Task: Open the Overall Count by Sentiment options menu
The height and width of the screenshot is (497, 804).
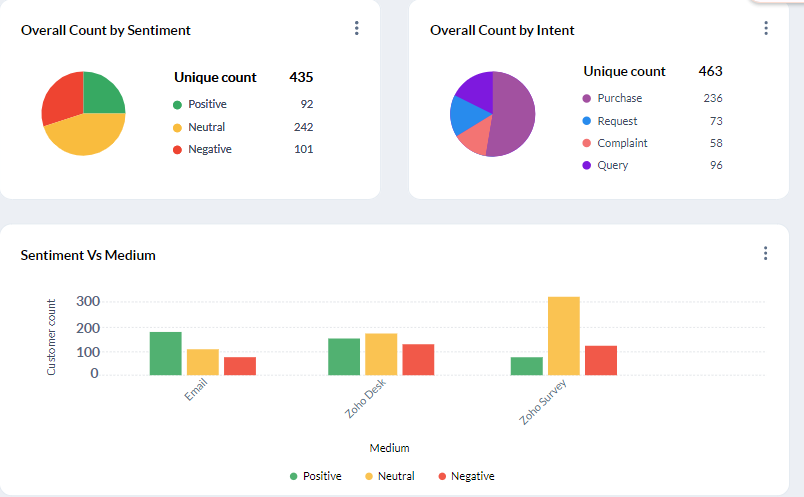Action: pyautogui.click(x=356, y=29)
